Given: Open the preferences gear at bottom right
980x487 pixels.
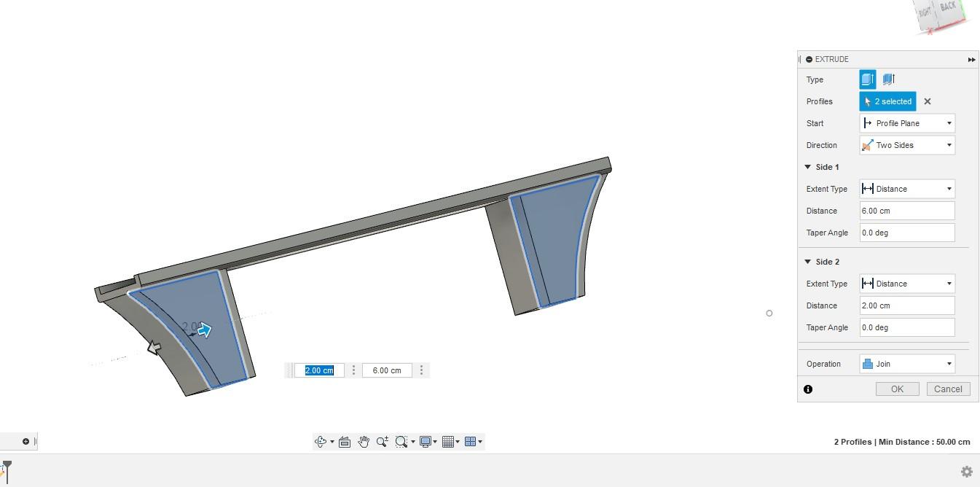Looking at the screenshot, I should pyautogui.click(x=966, y=471).
